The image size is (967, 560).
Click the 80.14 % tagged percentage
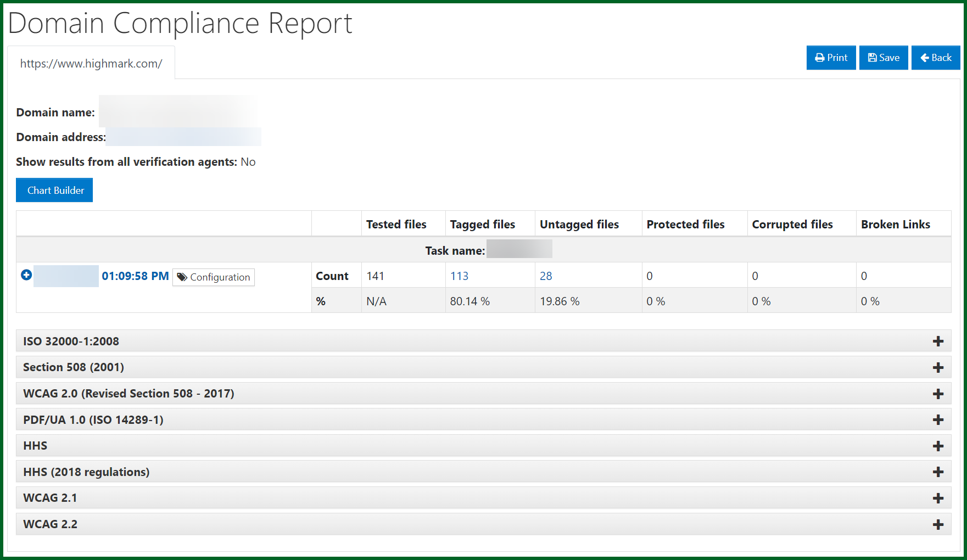click(470, 301)
